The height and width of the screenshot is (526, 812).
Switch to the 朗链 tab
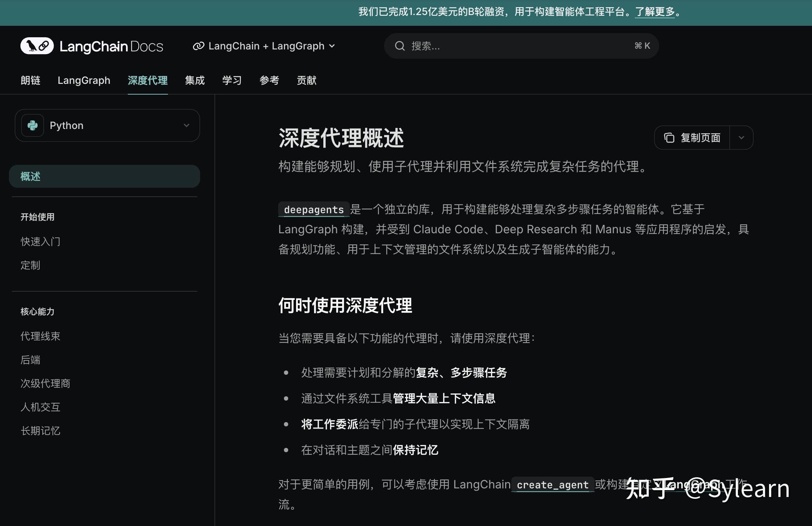click(30, 80)
